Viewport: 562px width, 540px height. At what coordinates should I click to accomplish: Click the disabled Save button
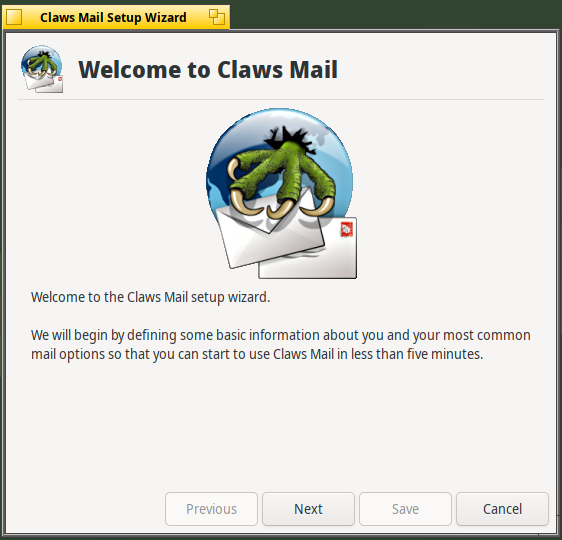point(405,509)
